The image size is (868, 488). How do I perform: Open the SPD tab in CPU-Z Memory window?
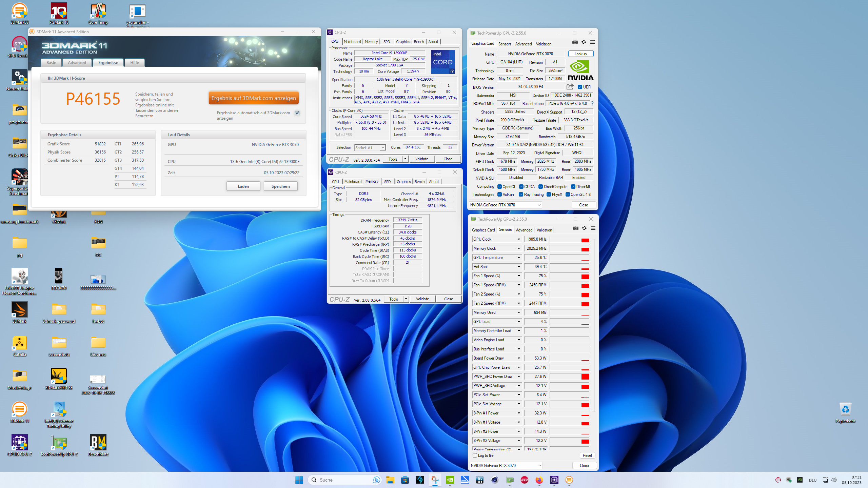coord(387,182)
